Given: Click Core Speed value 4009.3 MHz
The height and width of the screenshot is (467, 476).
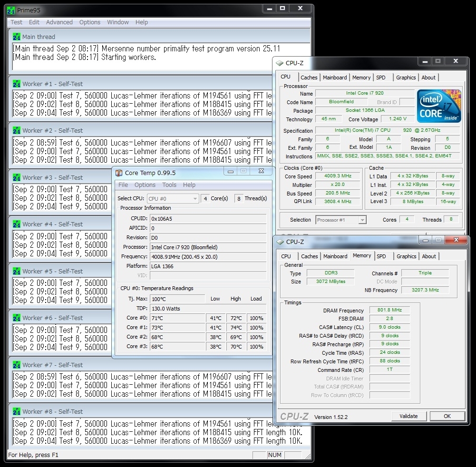Looking at the screenshot, I should click(x=338, y=176).
